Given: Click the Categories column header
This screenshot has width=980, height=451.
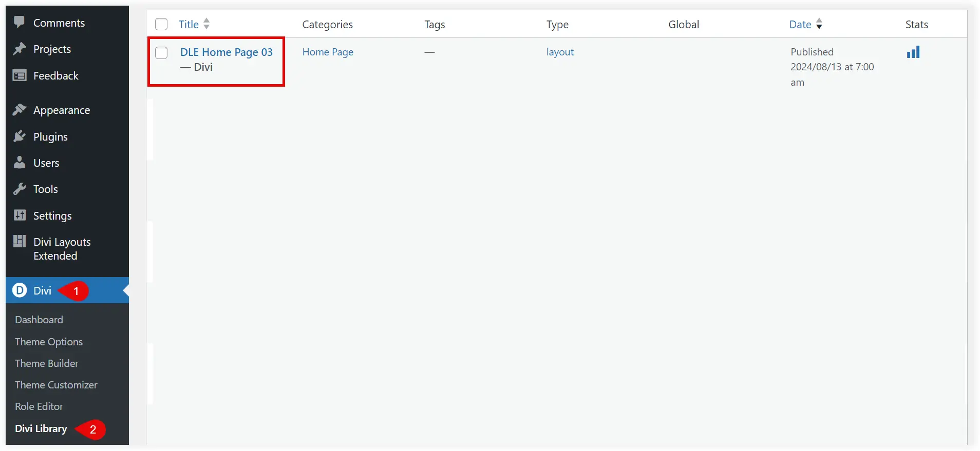Looking at the screenshot, I should tap(327, 24).
